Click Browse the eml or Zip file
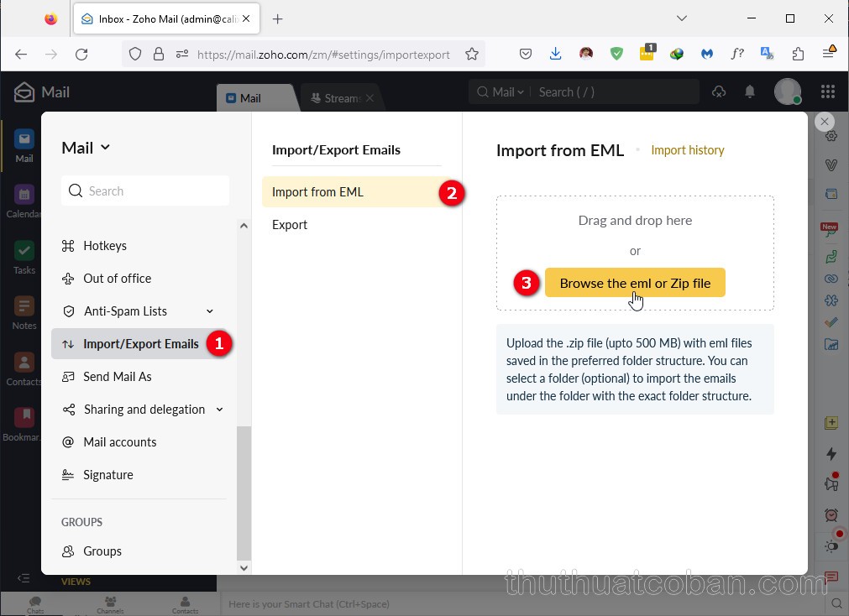 (x=635, y=283)
